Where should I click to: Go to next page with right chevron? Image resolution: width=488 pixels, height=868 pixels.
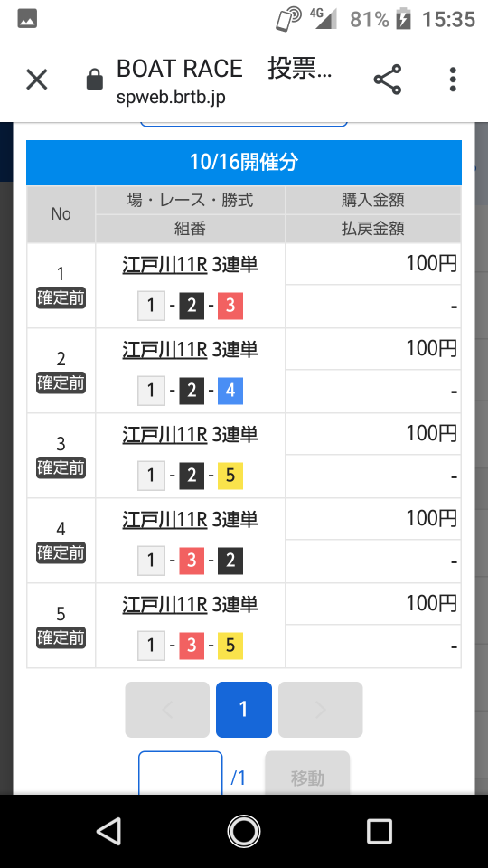pyautogui.click(x=320, y=710)
